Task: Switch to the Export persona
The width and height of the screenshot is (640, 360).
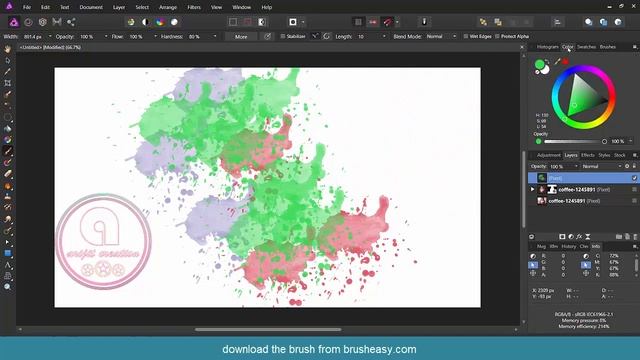Action: click(71, 22)
